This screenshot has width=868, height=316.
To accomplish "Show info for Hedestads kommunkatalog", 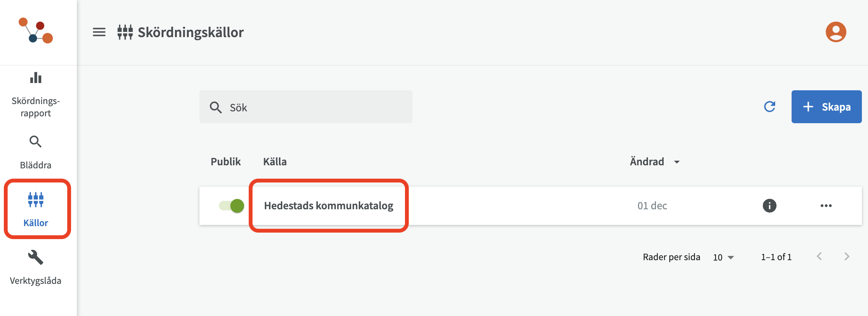I will pyautogui.click(x=769, y=206).
